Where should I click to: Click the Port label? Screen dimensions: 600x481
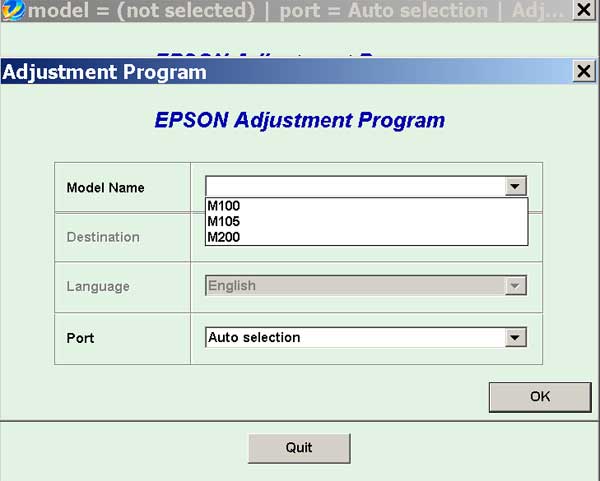(x=80, y=338)
